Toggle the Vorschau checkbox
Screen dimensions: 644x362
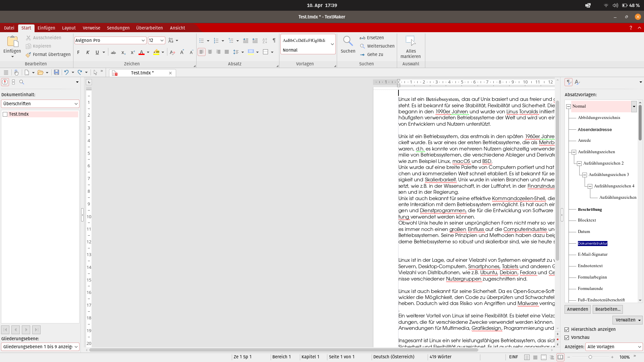coord(567,338)
